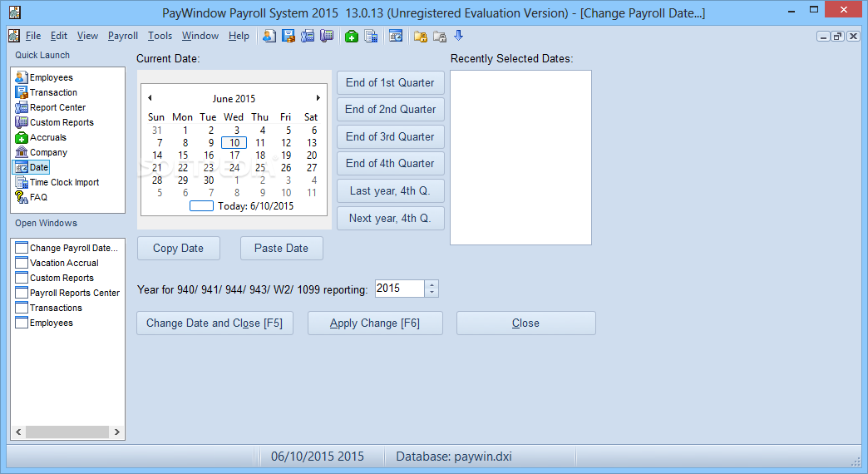Launch Accruals from Quick Launch
This screenshot has width=868, height=474.
click(x=41, y=137)
